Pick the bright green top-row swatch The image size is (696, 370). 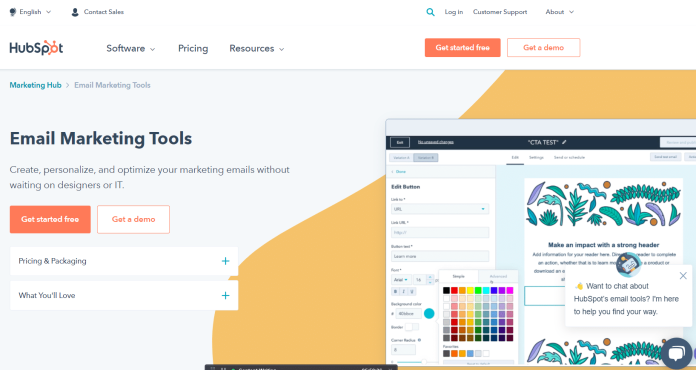tap(478, 291)
